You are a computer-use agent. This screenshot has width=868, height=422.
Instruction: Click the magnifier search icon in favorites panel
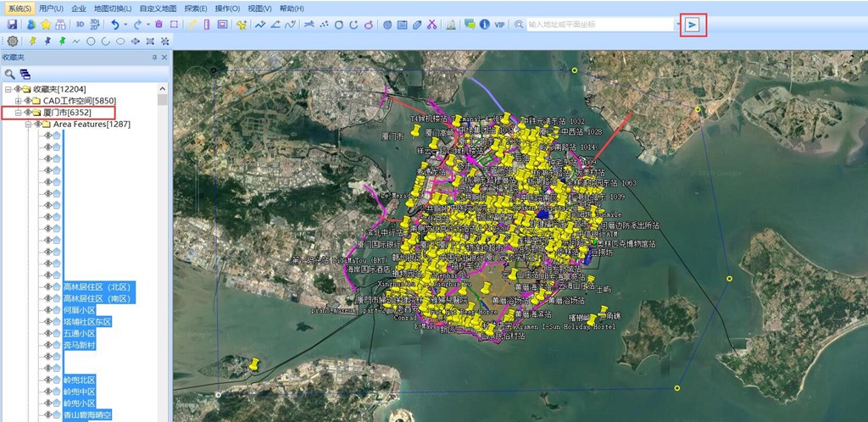pyautogui.click(x=10, y=74)
